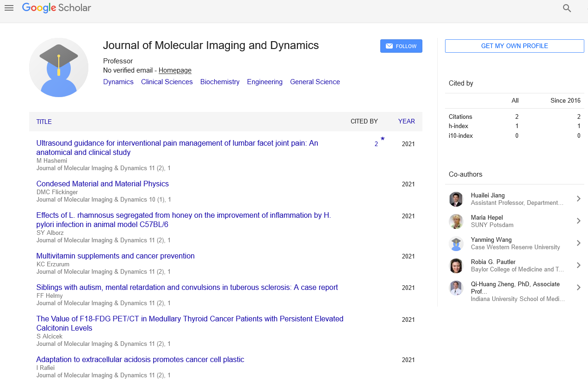Expand the chevron next to Huailei Jiang
The image size is (588, 381).
(578, 199)
